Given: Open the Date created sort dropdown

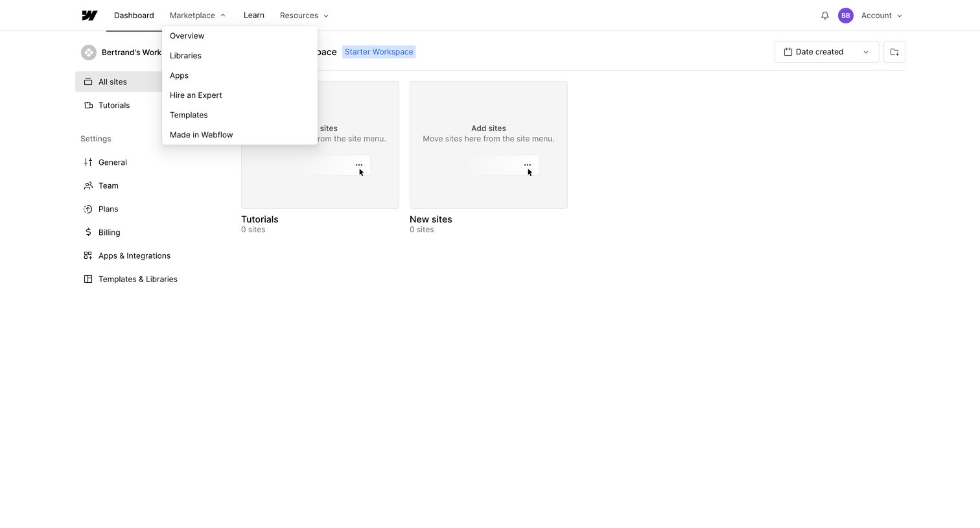Looking at the screenshot, I should [x=826, y=52].
